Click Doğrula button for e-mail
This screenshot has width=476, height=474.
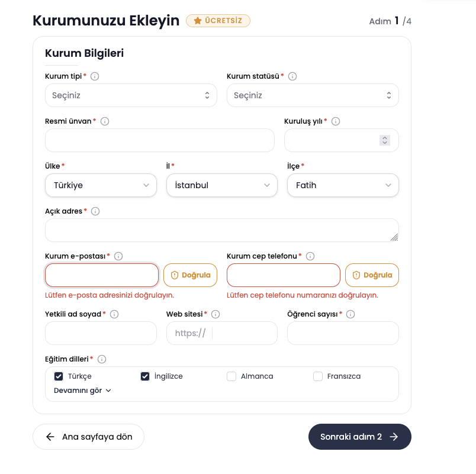[190, 275]
